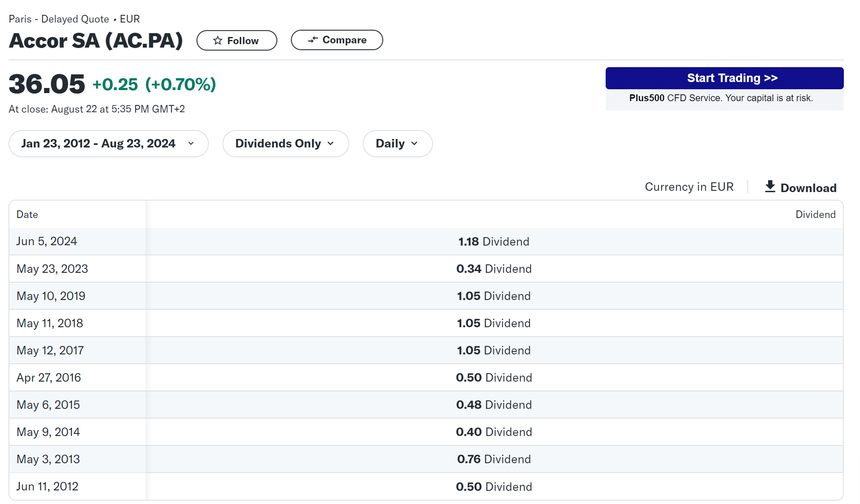Open the Daily frequency dropdown
The height and width of the screenshot is (504, 860).
(x=398, y=144)
